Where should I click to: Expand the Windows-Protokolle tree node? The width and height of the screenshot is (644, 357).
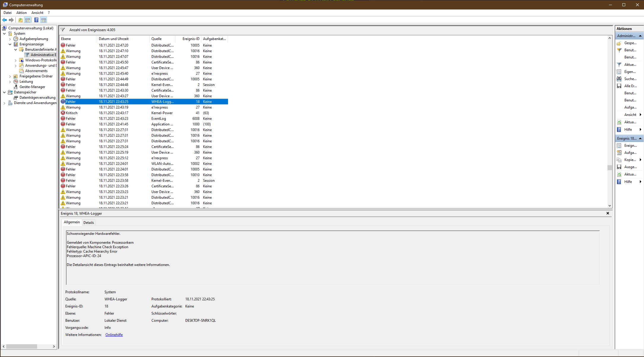tap(16, 60)
